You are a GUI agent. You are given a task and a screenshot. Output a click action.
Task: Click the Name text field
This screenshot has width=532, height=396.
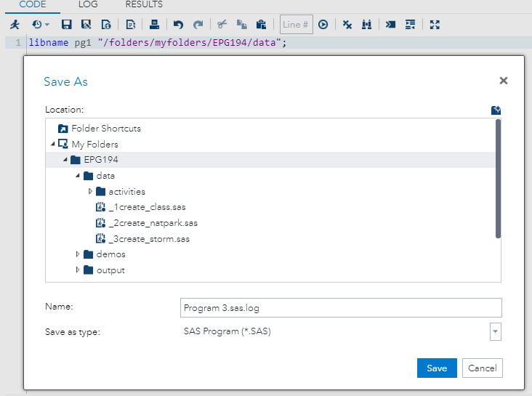click(x=341, y=307)
